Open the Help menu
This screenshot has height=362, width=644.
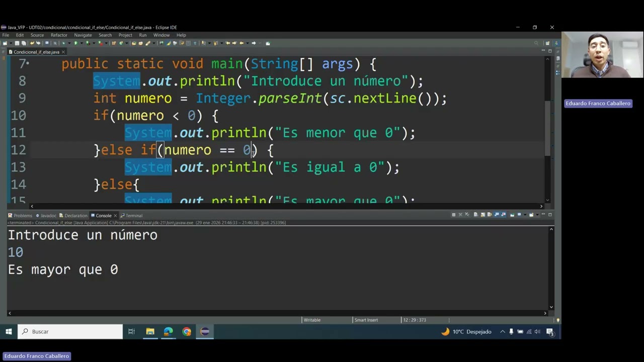[181, 35]
